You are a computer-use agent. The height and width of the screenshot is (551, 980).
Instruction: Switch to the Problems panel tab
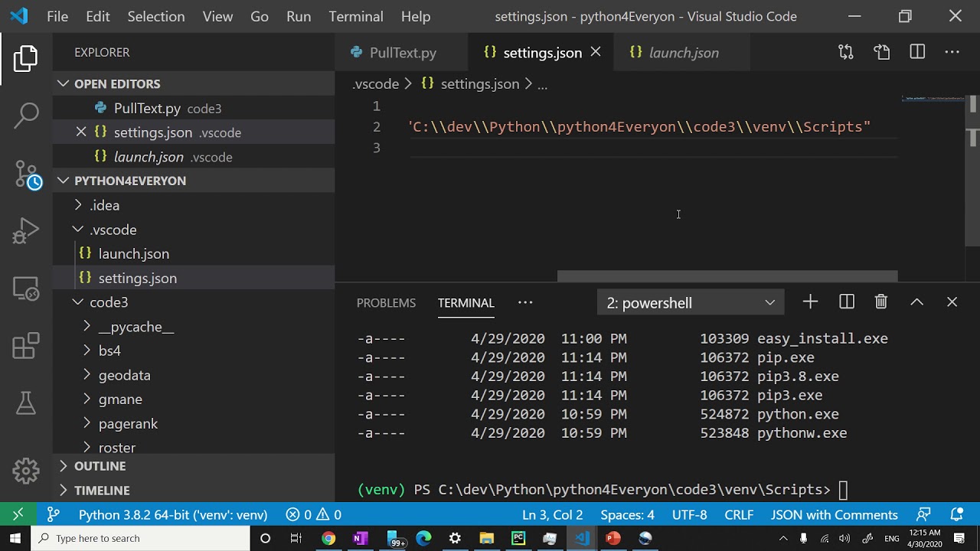[386, 303]
